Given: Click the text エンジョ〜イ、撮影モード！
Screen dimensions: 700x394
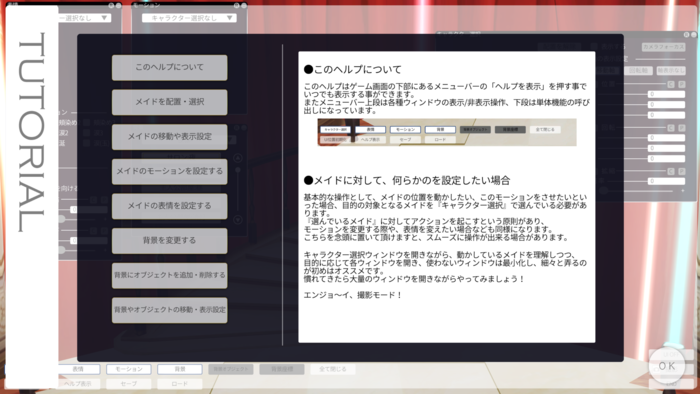Looking at the screenshot, I should click(353, 295).
